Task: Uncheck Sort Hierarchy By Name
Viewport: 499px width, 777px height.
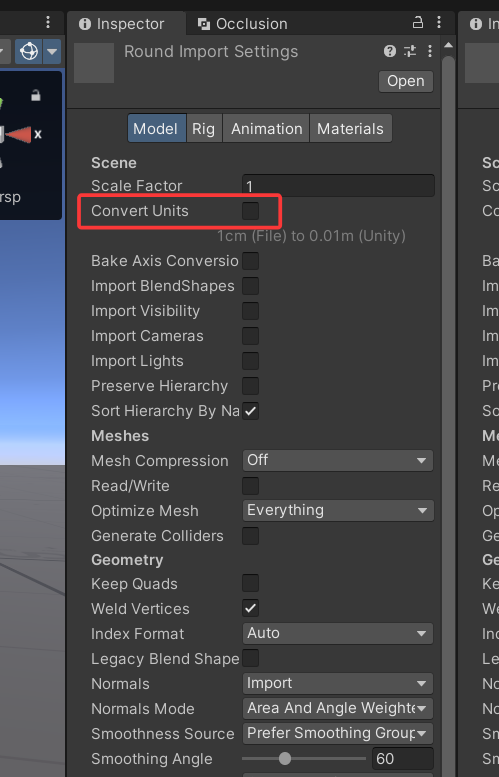Action: click(250, 411)
